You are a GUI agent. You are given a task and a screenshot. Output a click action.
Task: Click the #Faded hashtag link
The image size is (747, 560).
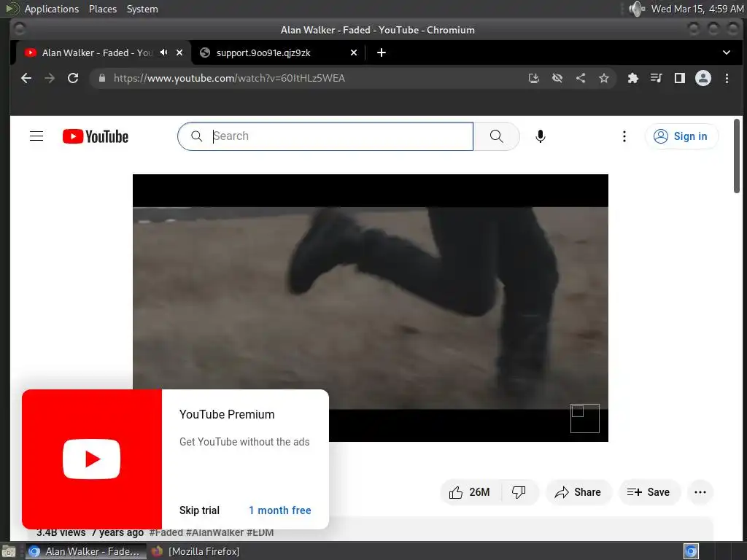click(x=166, y=532)
